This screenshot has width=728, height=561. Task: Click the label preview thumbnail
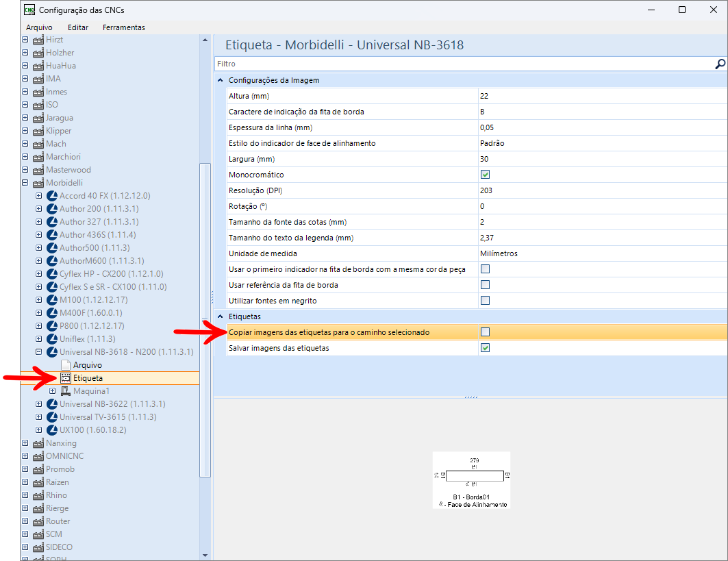tap(471, 480)
